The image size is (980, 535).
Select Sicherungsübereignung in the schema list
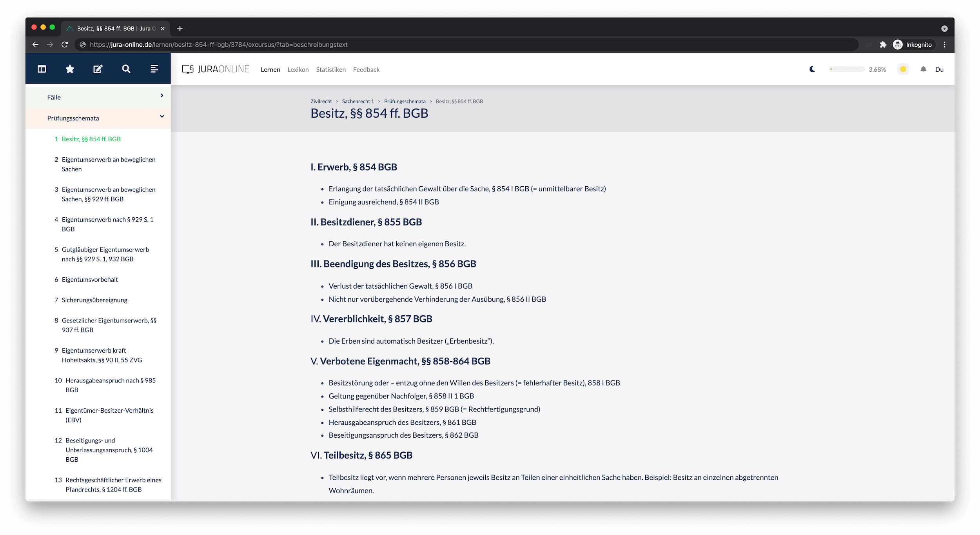(x=94, y=300)
